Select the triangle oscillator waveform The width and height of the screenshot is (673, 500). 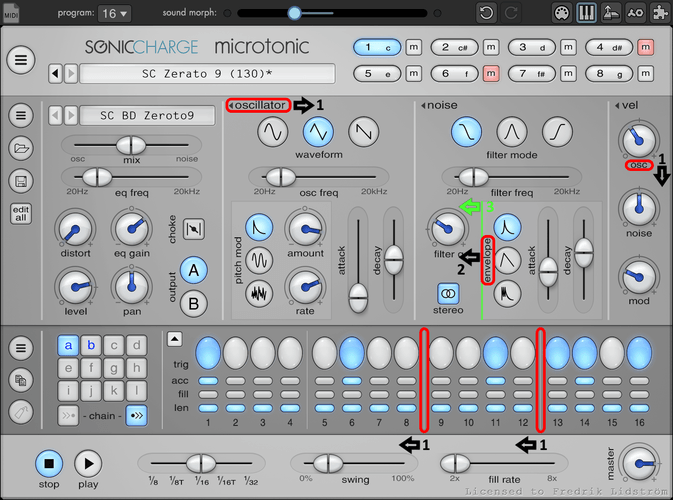coord(318,132)
